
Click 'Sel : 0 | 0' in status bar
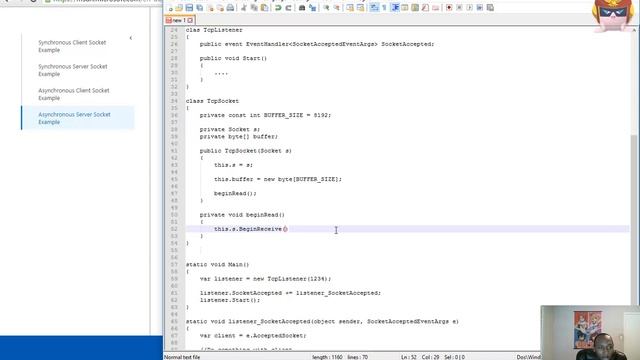[x=454, y=357]
